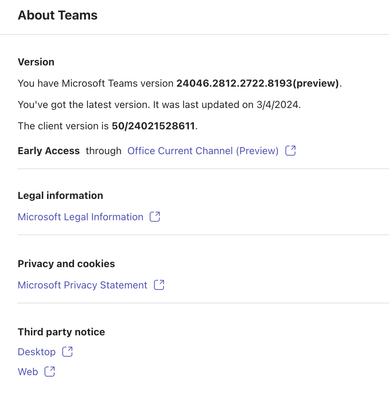The image size is (389, 400).
Task: Click the client version 50/24021528611
Action: point(153,126)
